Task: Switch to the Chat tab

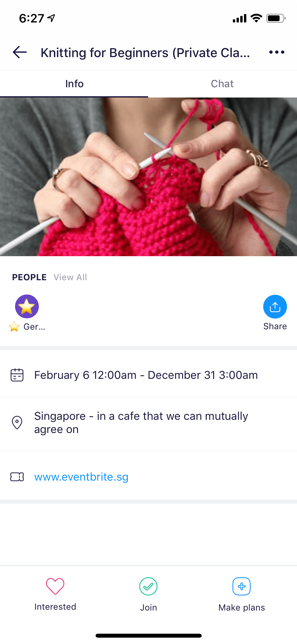Action: 222,84
